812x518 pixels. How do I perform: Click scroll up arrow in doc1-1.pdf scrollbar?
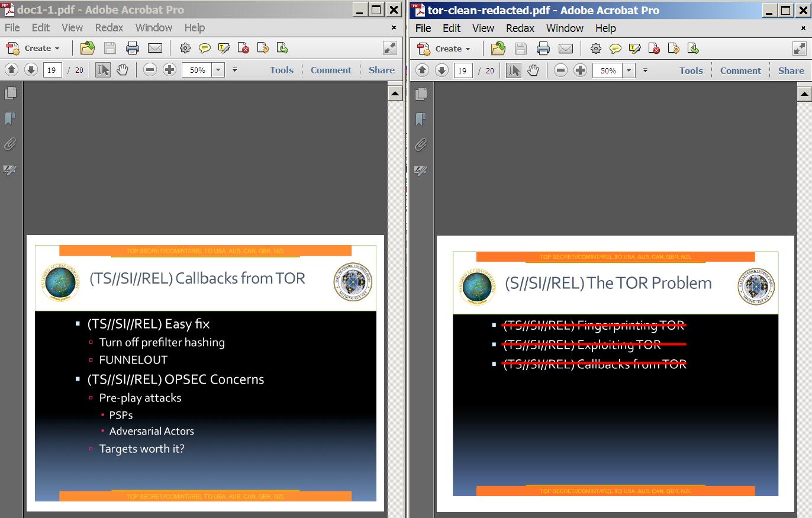click(x=395, y=93)
